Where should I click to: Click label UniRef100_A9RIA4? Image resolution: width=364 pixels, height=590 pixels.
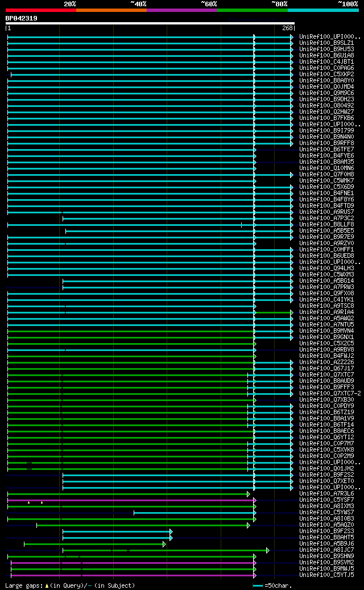coord(326,312)
